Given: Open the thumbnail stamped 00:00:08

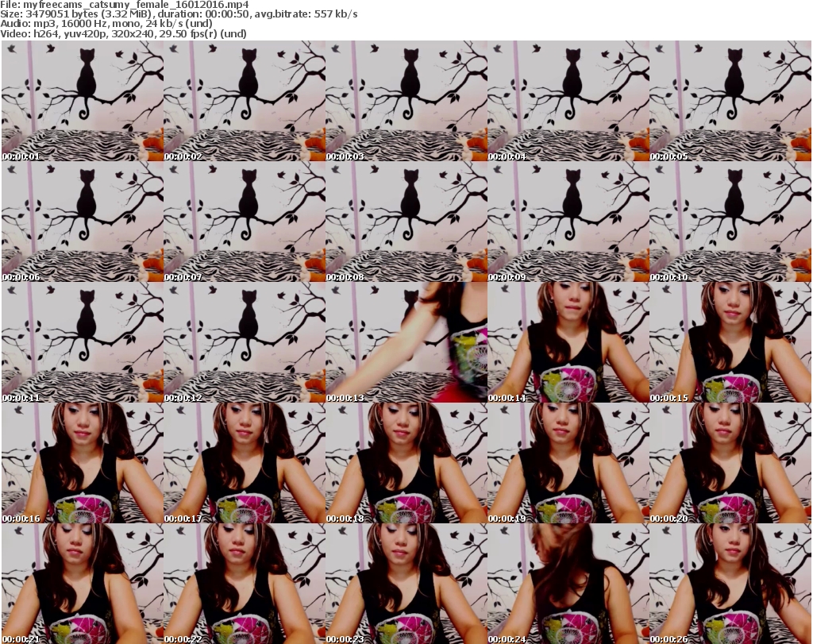Looking at the screenshot, I should click(x=406, y=222).
